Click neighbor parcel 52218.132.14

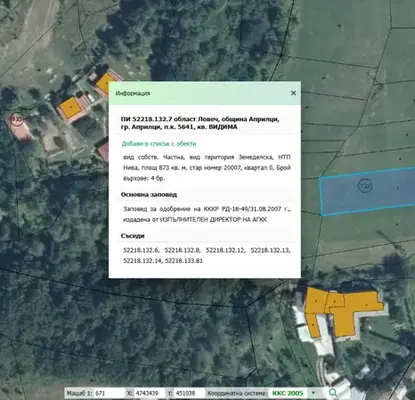143,261
